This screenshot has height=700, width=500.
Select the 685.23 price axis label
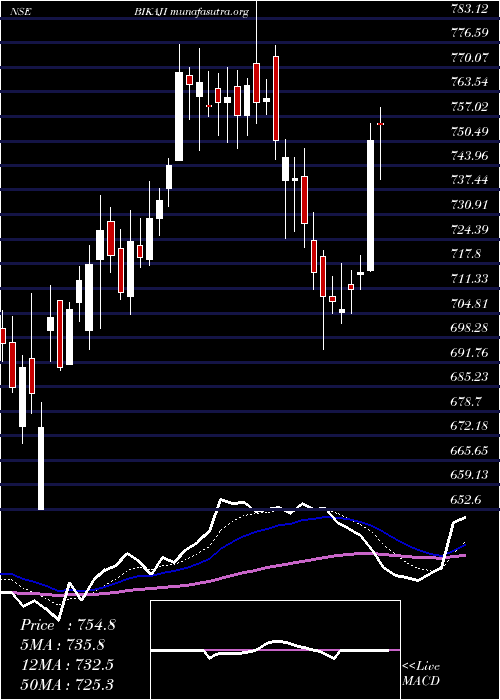468,377
